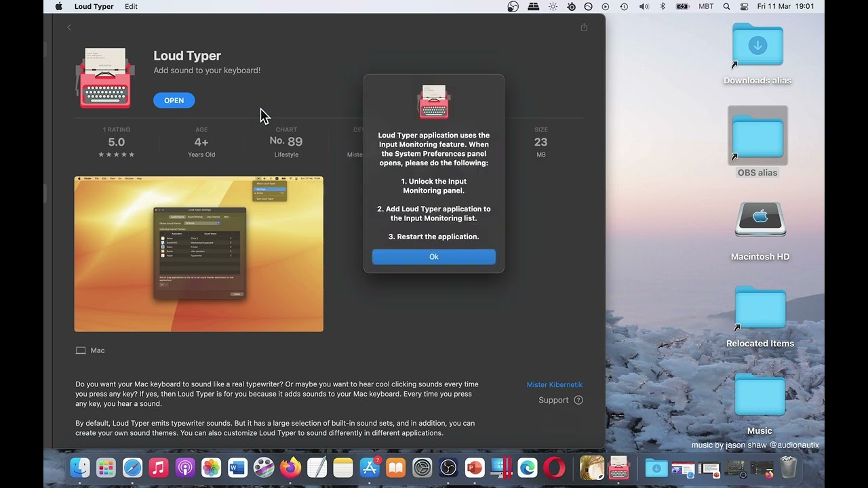
Task: Click the MBT input source menu
Action: (x=706, y=7)
